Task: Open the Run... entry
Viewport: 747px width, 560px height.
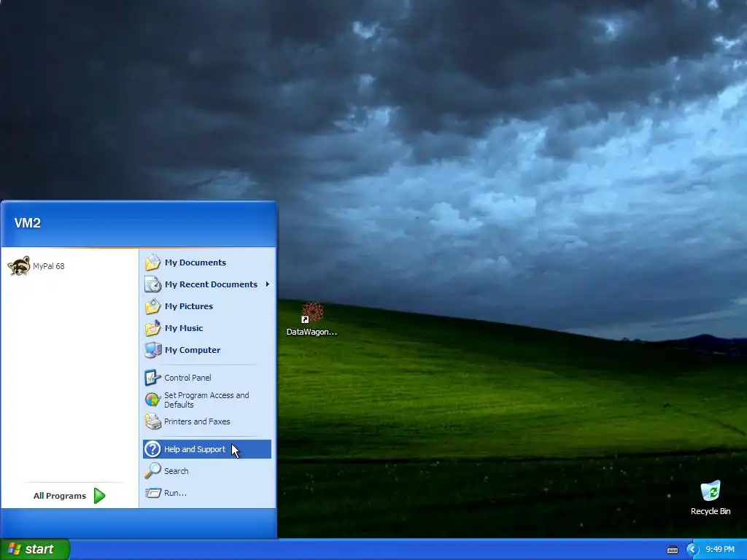Action: coord(206,493)
